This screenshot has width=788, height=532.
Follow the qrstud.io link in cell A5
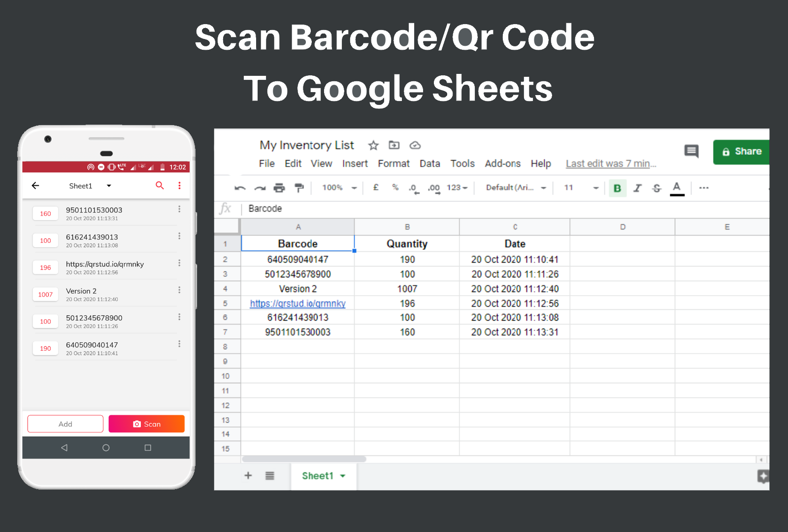coord(297,303)
